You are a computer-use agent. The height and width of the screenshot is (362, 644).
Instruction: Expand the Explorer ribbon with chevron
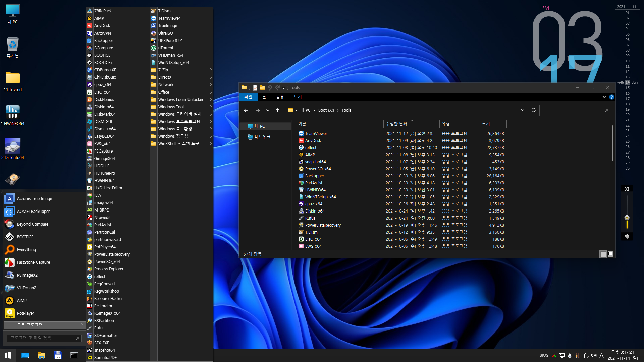pos(604,97)
